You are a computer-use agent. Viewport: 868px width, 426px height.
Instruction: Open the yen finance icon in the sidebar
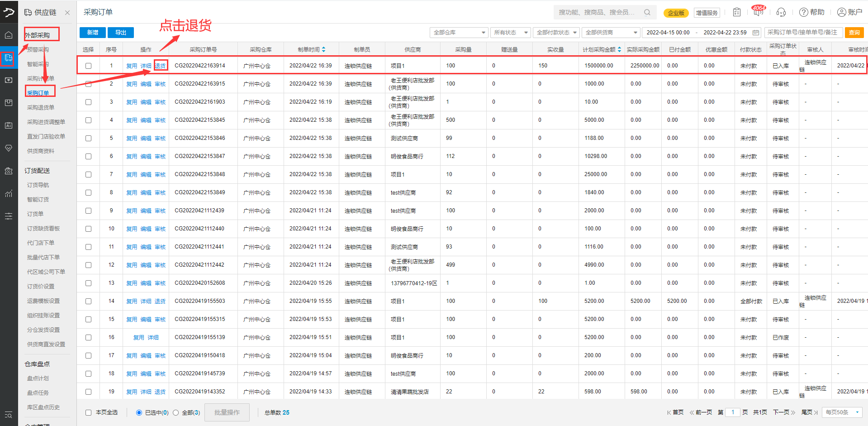coord(9,80)
